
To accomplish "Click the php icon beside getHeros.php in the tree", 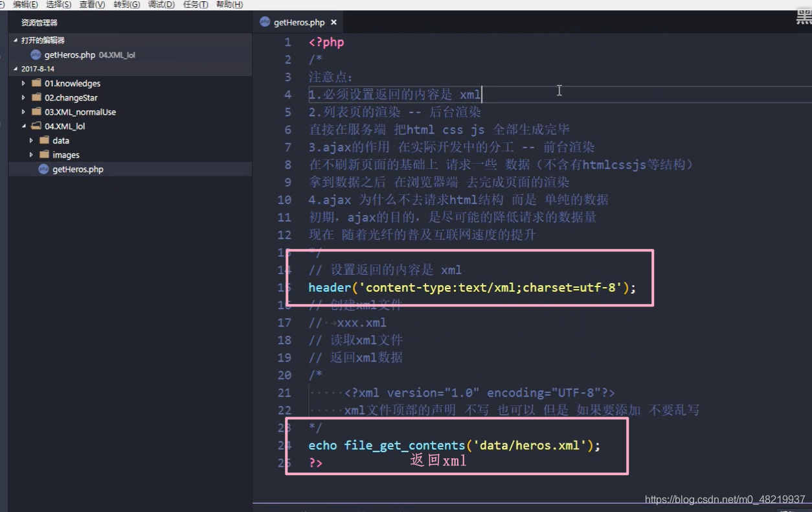I will click(x=43, y=169).
